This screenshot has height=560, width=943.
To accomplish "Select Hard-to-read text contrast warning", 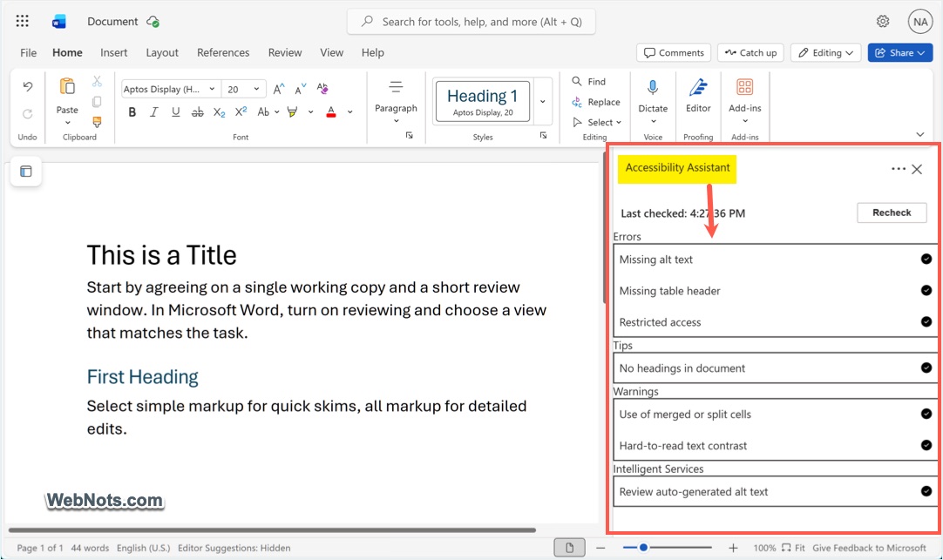I will tap(775, 446).
